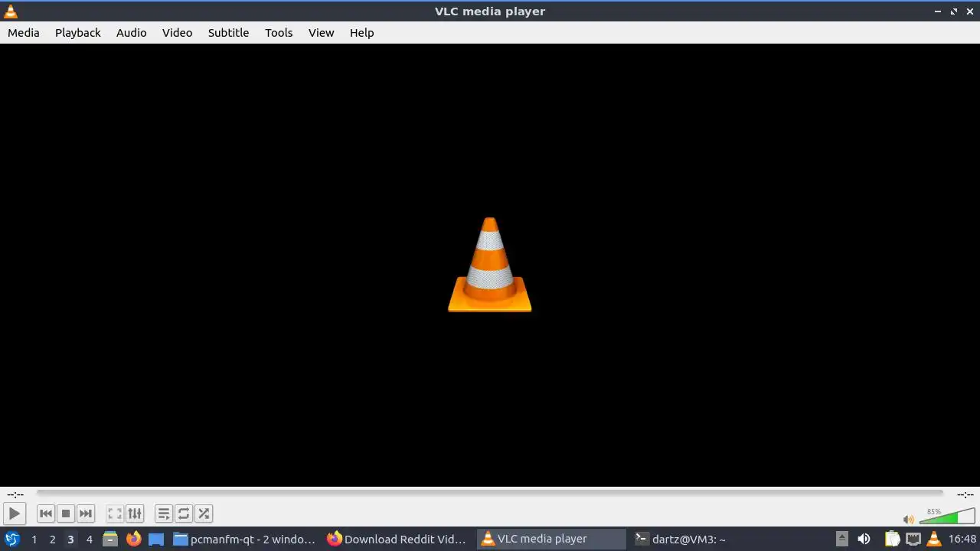Click the elapsed time label on the left

[15, 494]
